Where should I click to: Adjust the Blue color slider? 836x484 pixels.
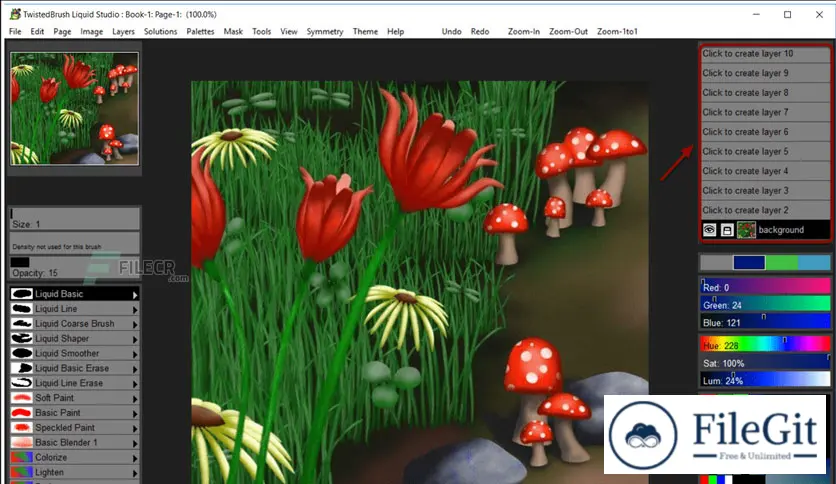tap(765, 322)
